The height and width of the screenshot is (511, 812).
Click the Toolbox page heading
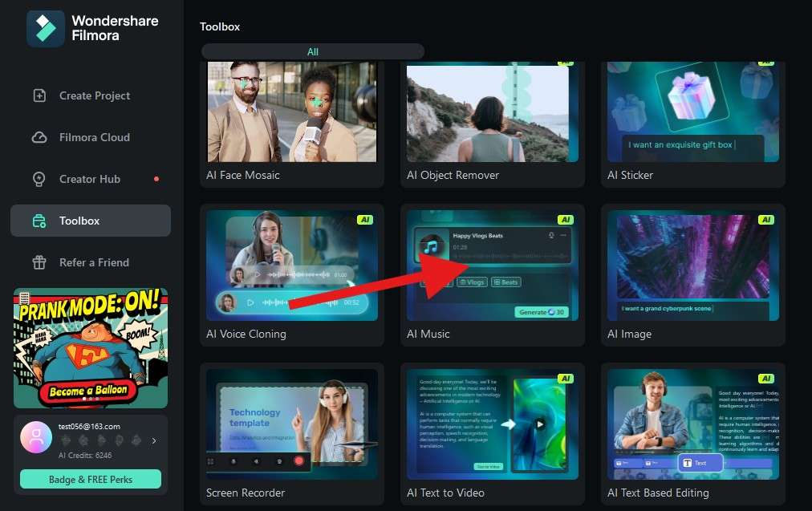click(x=220, y=27)
